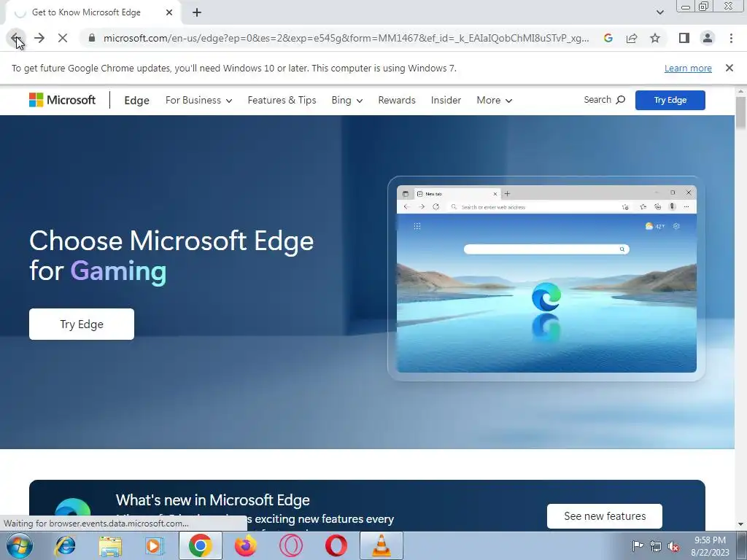Switch to Google Chrome in the taskbar
The height and width of the screenshot is (560, 747).
(200, 545)
